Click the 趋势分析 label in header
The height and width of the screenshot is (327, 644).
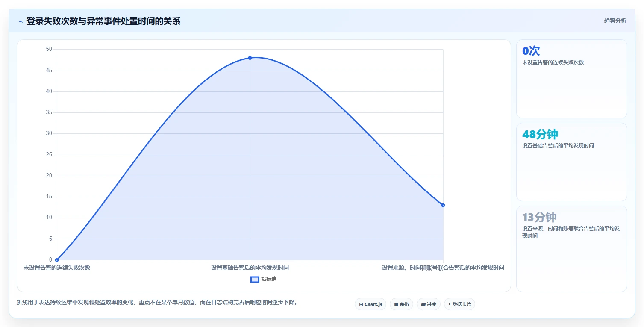pos(615,21)
